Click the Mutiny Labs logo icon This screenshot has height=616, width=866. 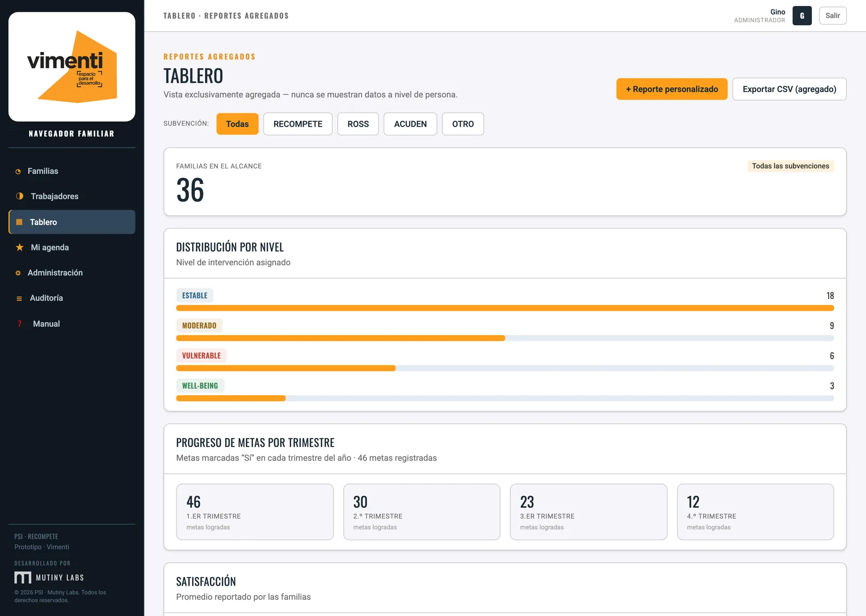coord(23,578)
